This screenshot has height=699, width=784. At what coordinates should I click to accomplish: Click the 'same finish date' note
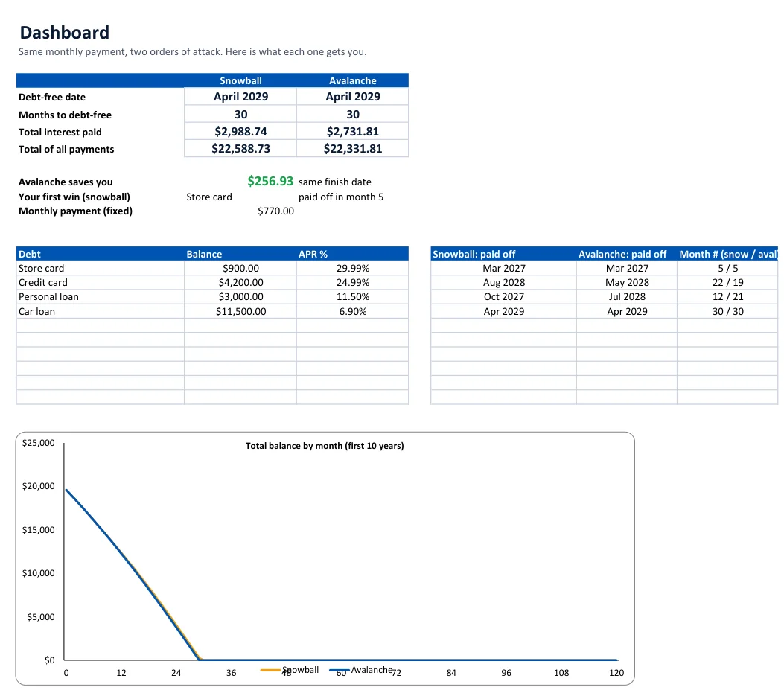click(x=334, y=182)
